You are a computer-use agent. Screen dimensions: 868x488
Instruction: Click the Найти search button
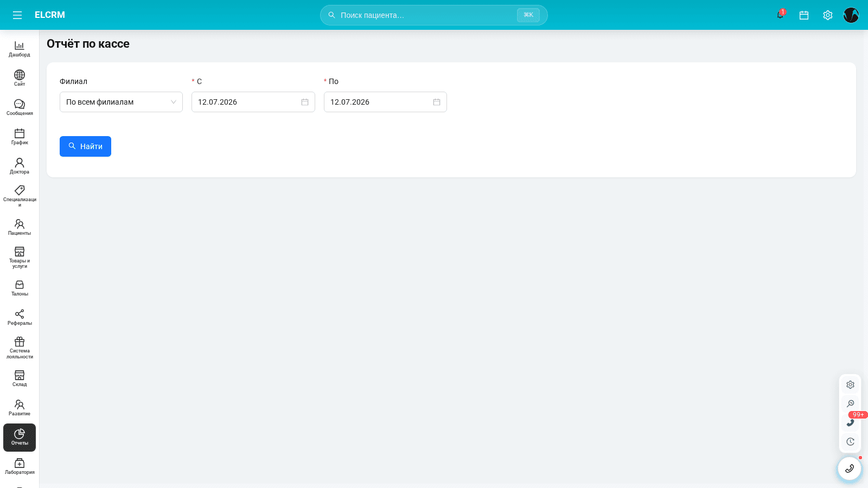click(x=85, y=146)
